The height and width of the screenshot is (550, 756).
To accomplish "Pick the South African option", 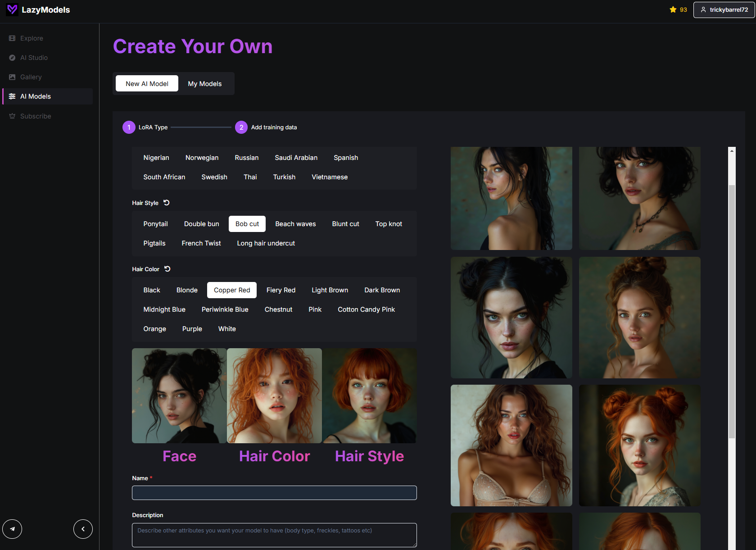I will coord(164,177).
